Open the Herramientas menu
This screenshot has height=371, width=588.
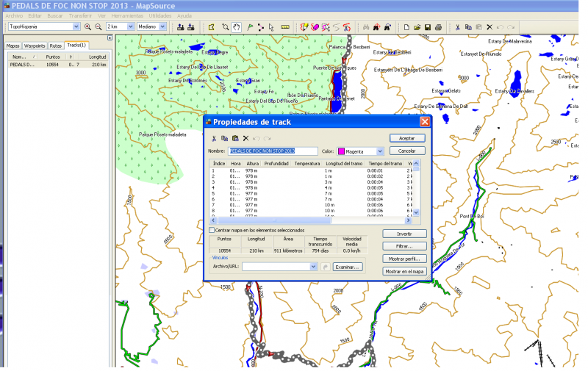pyautogui.click(x=127, y=15)
